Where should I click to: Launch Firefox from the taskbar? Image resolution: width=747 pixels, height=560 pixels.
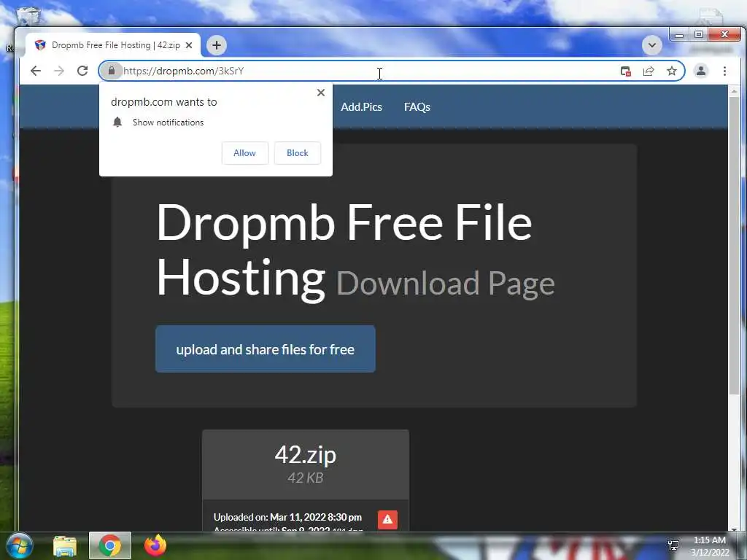tap(155, 545)
